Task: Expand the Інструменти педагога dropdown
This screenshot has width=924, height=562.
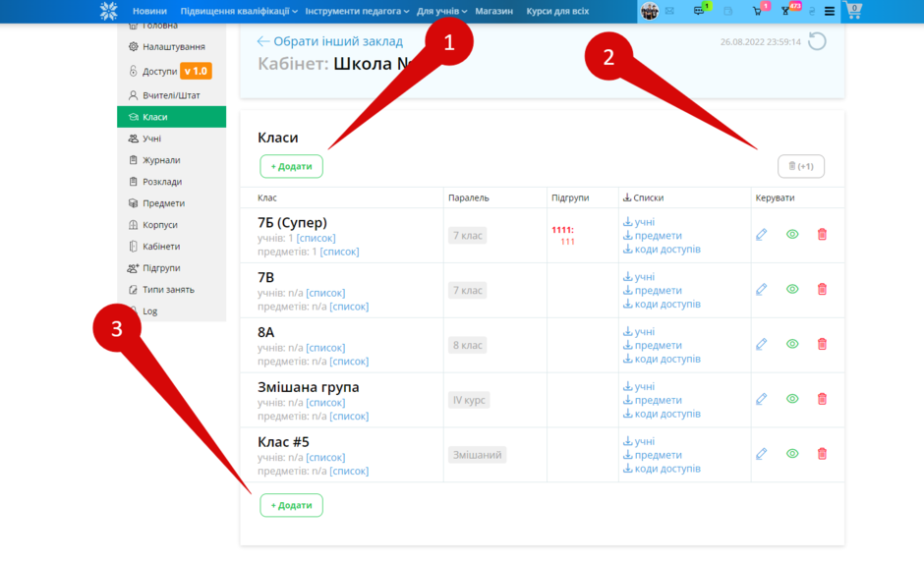Action: [357, 11]
